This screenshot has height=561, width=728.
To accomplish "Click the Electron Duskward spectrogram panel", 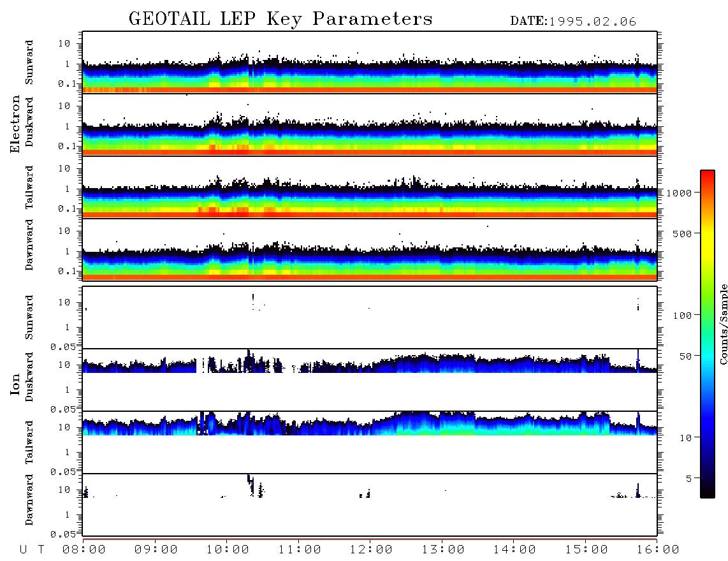I will (370, 125).
